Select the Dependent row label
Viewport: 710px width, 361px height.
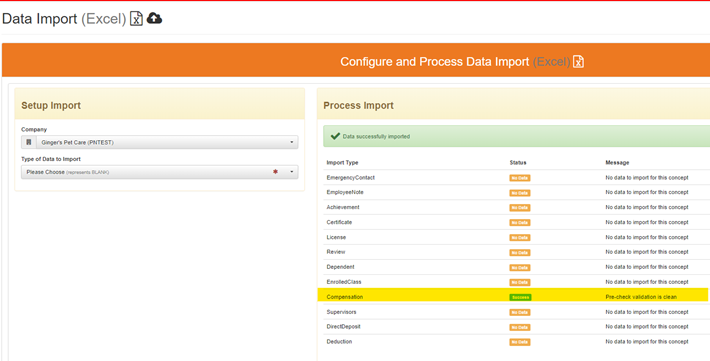click(341, 267)
